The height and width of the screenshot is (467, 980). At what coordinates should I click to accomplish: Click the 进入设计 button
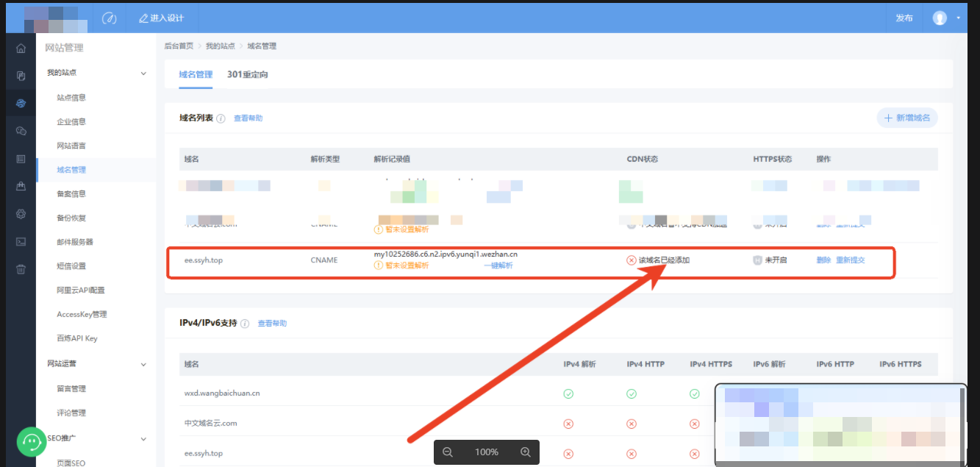(160, 18)
